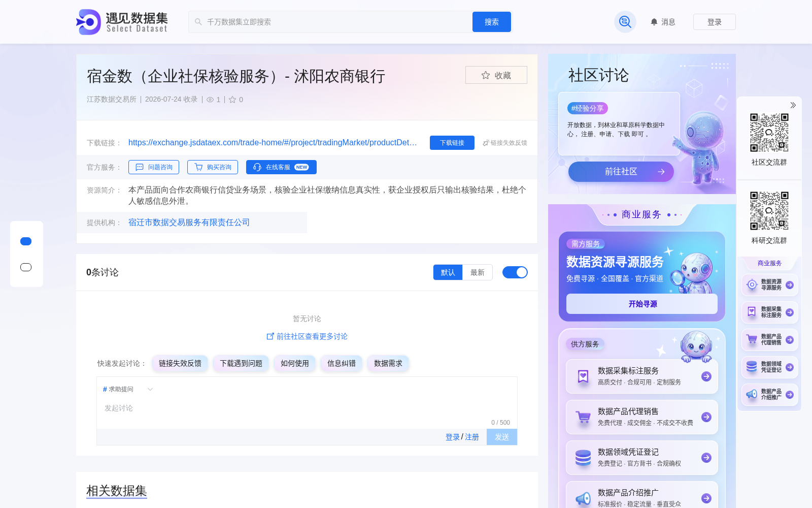
Task: Click the small star count icon under the title
Action: point(232,100)
